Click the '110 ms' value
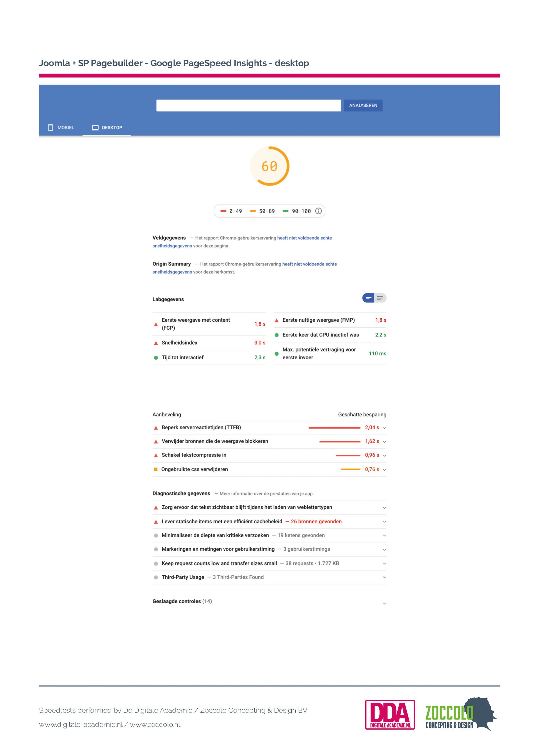Image resolution: width=539 pixels, height=756 pixels. (377, 354)
